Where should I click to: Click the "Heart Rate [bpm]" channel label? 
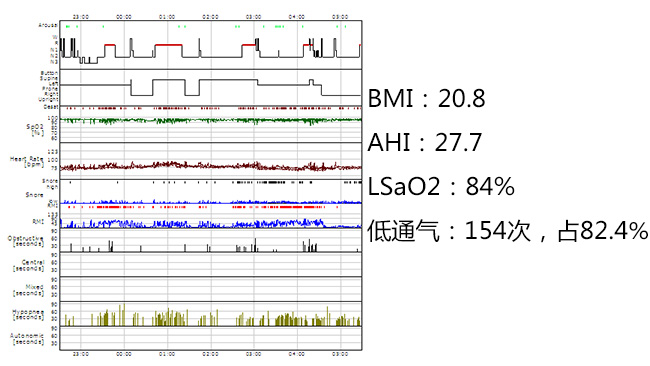pyautogui.click(x=27, y=162)
